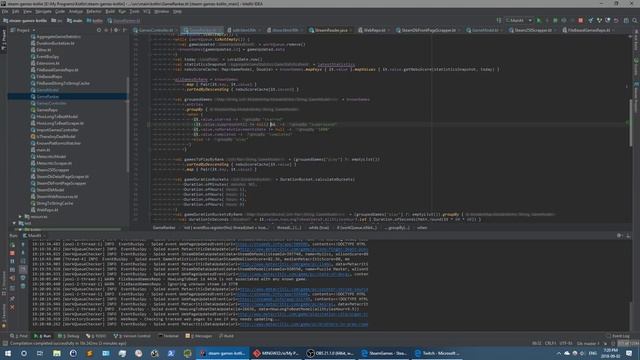
Task: Expand the test folder in Project tree
Action: [15, 223]
